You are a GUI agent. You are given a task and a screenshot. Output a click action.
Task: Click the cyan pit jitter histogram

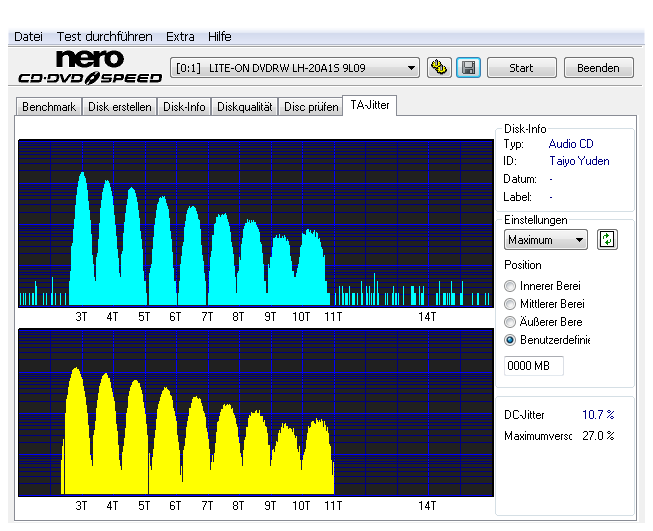(x=256, y=223)
